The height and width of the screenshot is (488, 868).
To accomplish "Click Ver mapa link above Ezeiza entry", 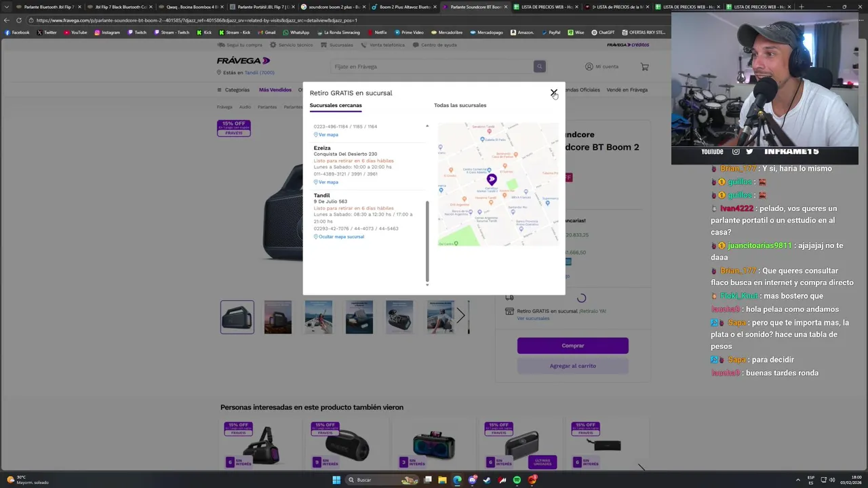I will pos(326,135).
